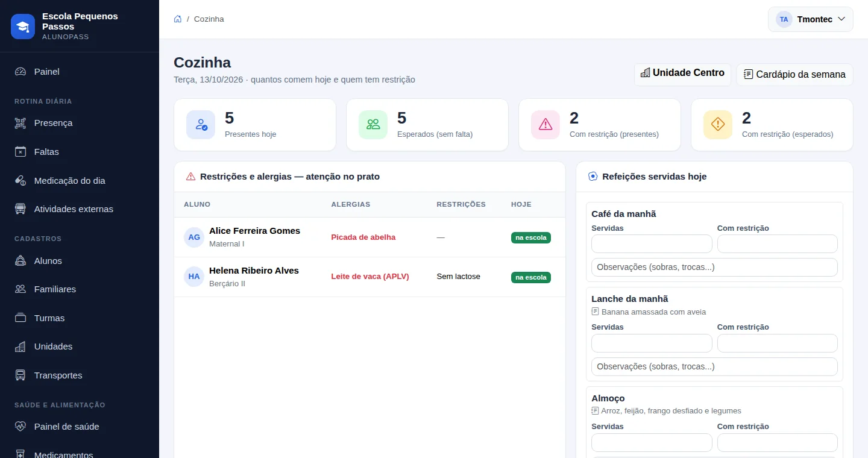Image resolution: width=868 pixels, height=458 pixels.
Task: Click the home icon in breadcrumb
Action: 178,19
